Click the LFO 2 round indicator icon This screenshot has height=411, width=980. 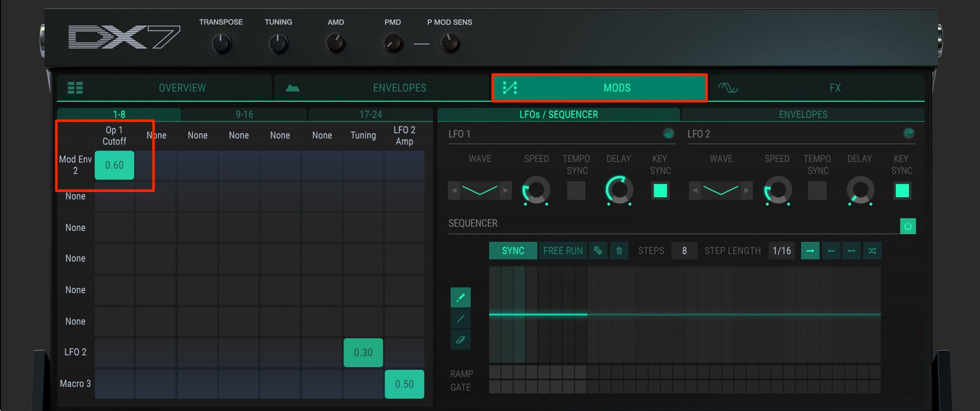[909, 133]
